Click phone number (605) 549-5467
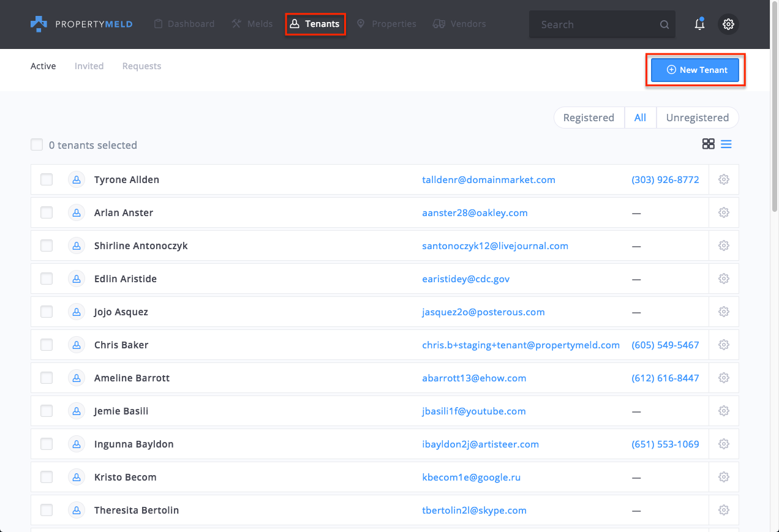Viewport: 779px width, 532px height. click(x=665, y=345)
